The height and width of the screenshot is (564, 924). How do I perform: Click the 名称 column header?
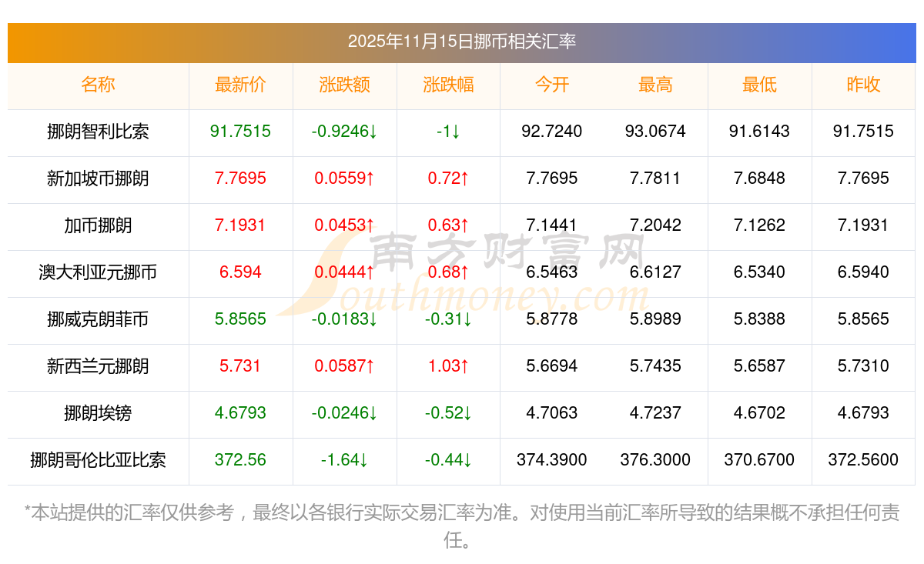(x=98, y=85)
